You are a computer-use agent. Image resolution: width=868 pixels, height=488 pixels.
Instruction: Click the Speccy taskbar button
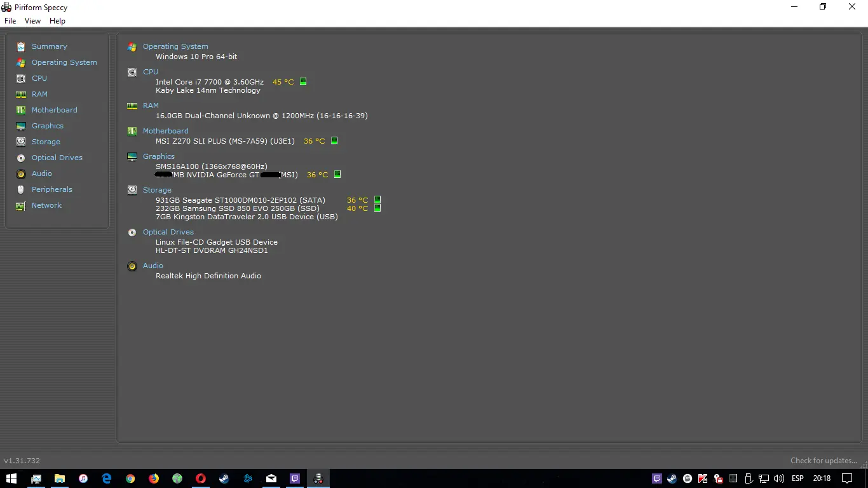click(x=318, y=478)
